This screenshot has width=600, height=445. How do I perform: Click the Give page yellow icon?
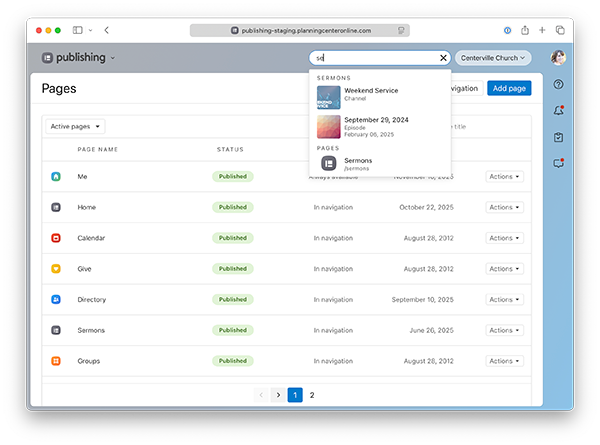[x=56, y=269]
